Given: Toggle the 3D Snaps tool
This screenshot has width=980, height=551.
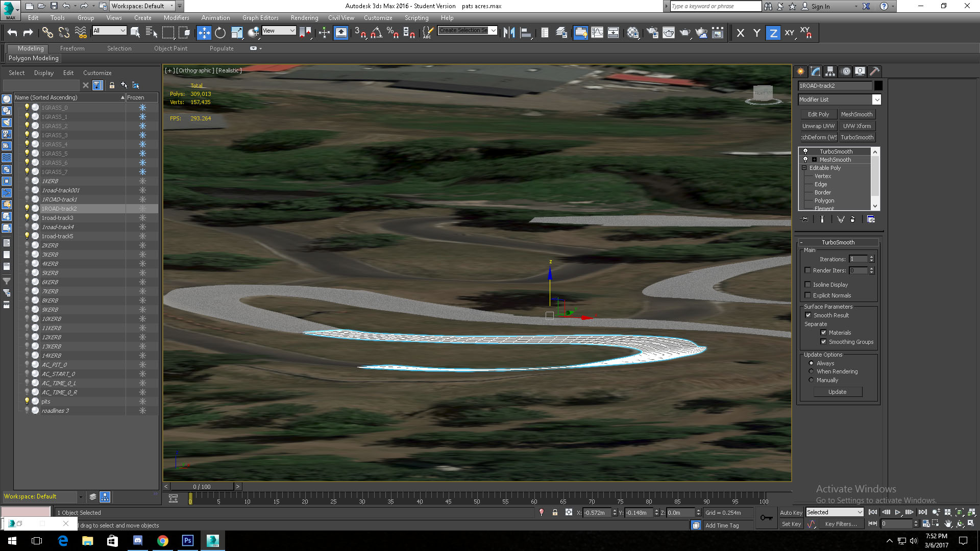Looking at the screenshot, I should [360, 33].
